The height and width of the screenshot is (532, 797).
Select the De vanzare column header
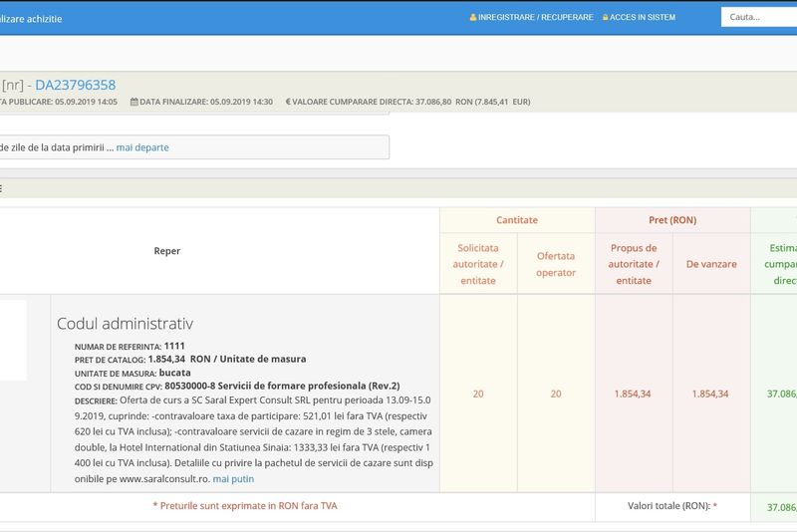pos(711,264)
